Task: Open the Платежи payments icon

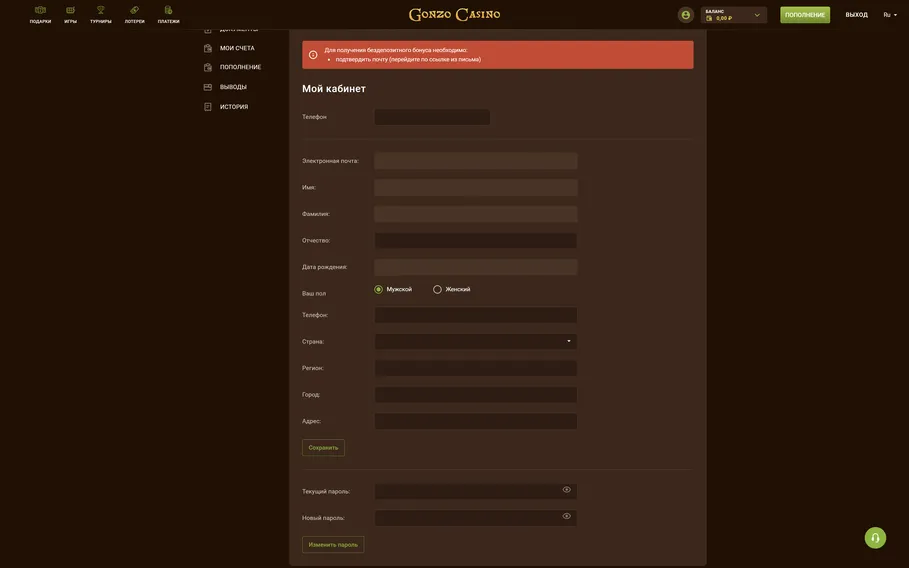Action: (x=168, y=11)
